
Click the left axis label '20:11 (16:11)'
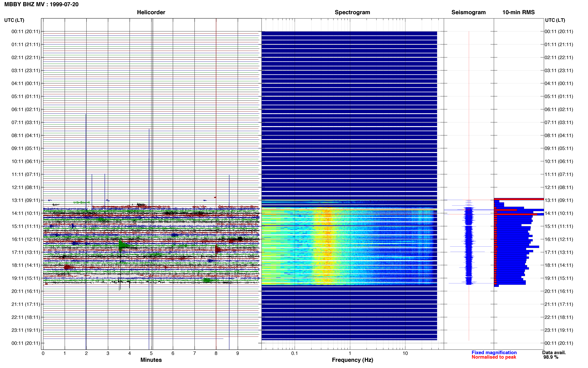[x=26, y=291]
